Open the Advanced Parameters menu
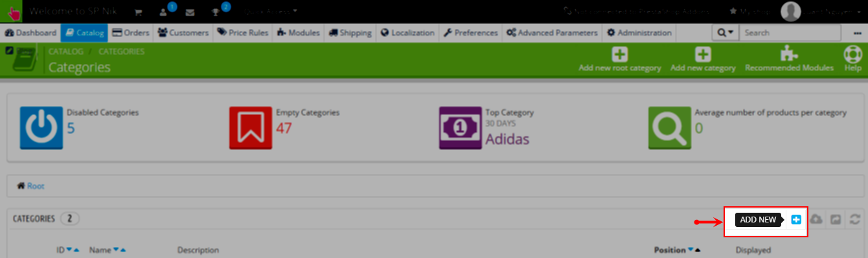This screenshot has height=258, width=868. coord(552,32)
